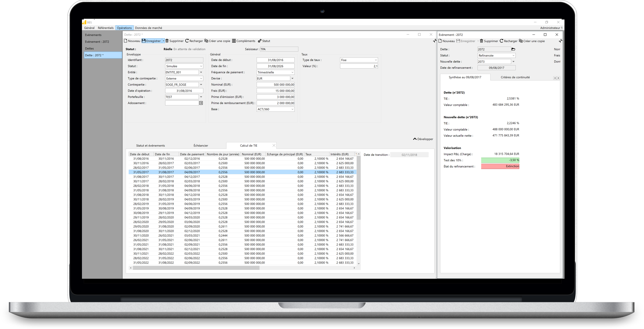The height and width of the screenshot is (329, 644).
Task: Click the Date de début field
Action: pyautogui.click(x=275, y=60)
